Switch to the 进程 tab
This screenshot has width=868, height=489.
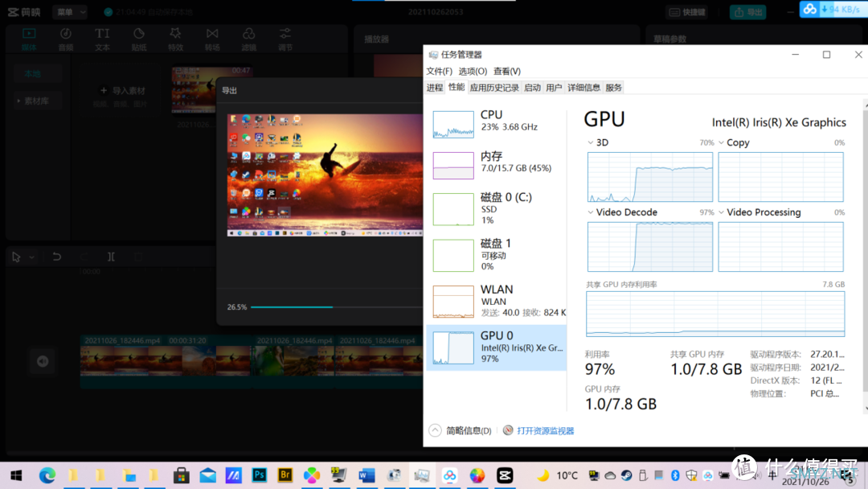tap(435, 88)
